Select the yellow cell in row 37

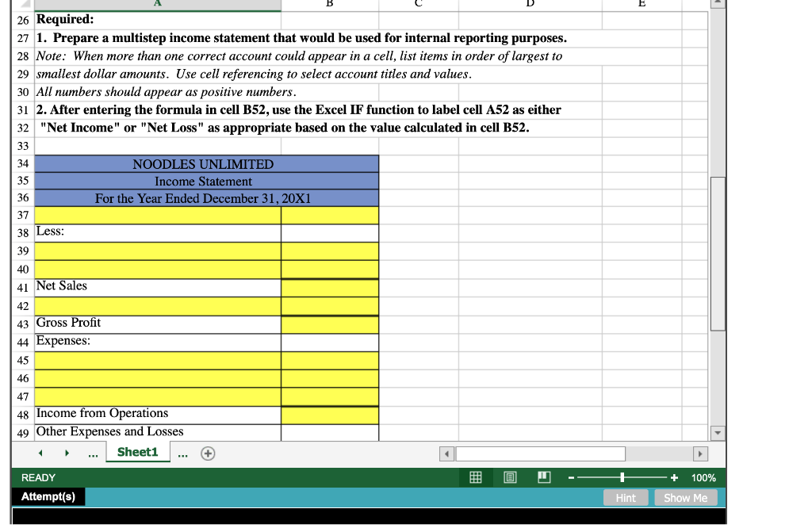click(159, 214)
